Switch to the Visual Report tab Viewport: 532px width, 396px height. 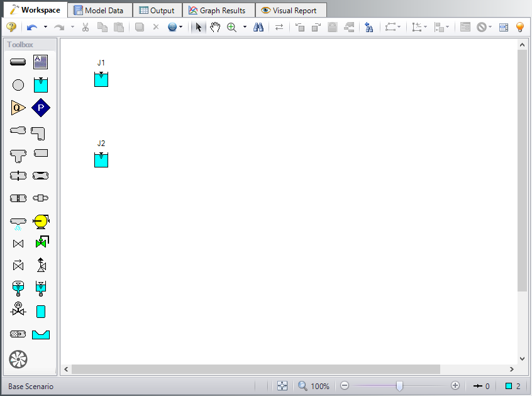290,11
